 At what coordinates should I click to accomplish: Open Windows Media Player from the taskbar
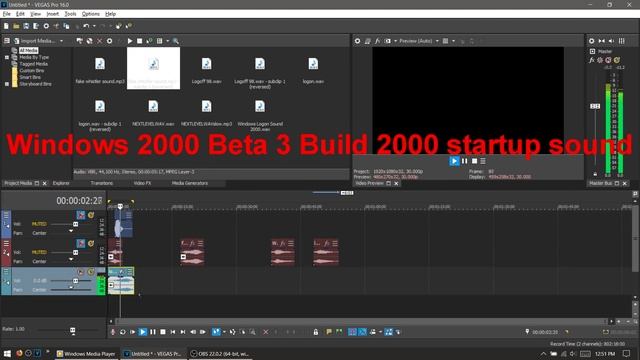(86, 354)
